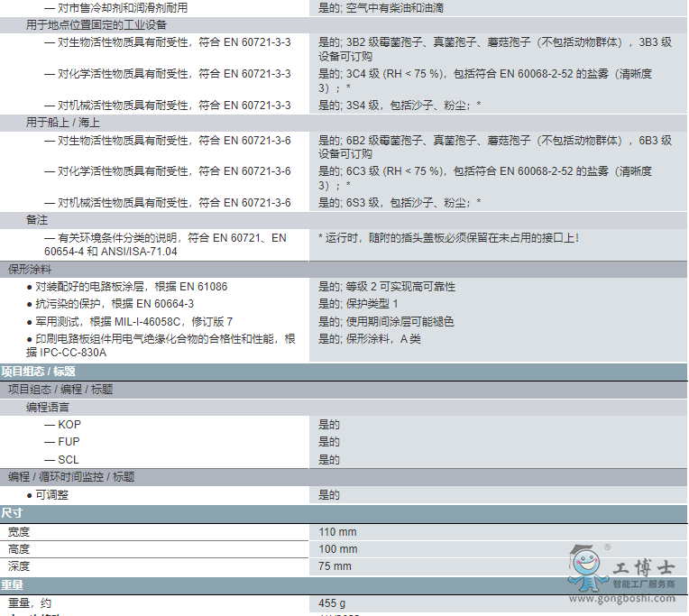Select biological substances row for EN 60721-3-6
689x616 pixels.
168,141
